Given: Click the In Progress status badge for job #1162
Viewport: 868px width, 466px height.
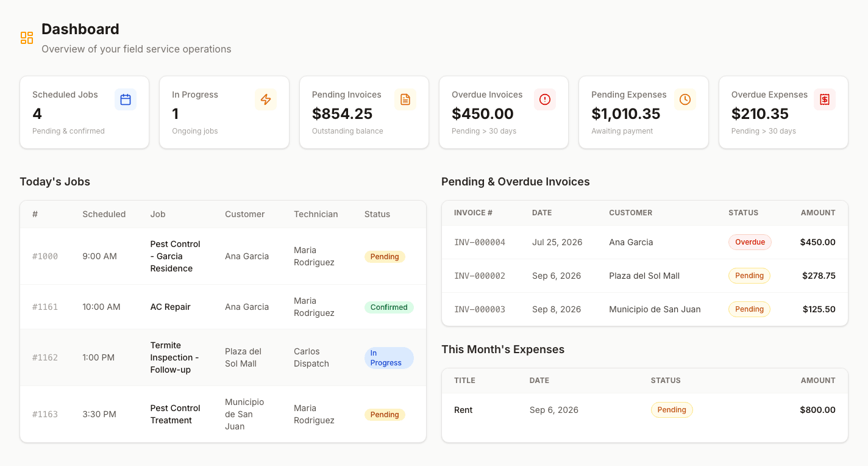Looking at the screenshot, I should point(389,358).
